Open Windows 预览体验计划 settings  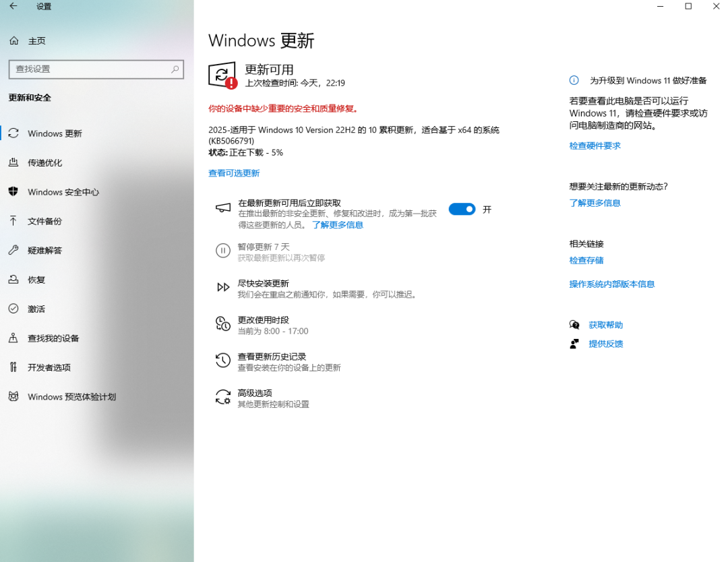tap(13, 397)
